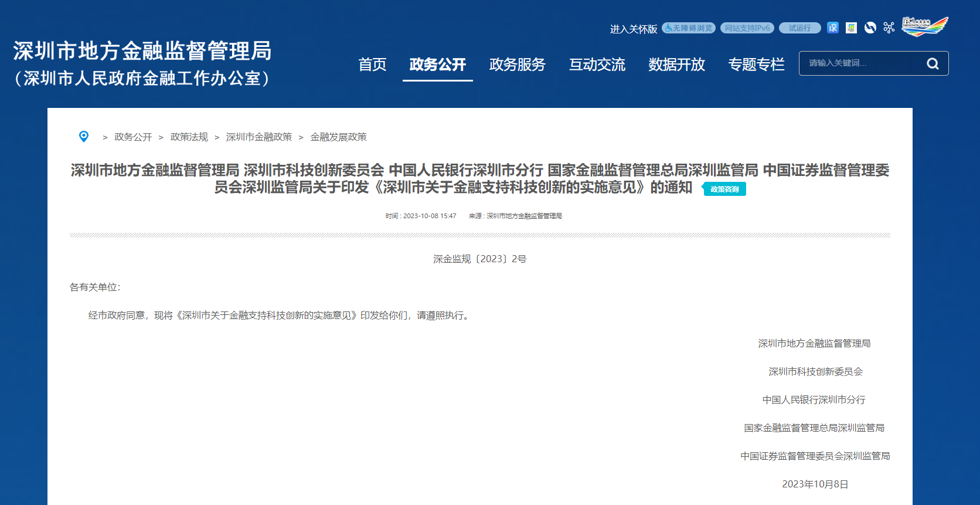Image resolution: width=980 pixels, height=505 pixels.
Task: Click signature line 中国人民银行深圳市分行
Action: (814, 399)
